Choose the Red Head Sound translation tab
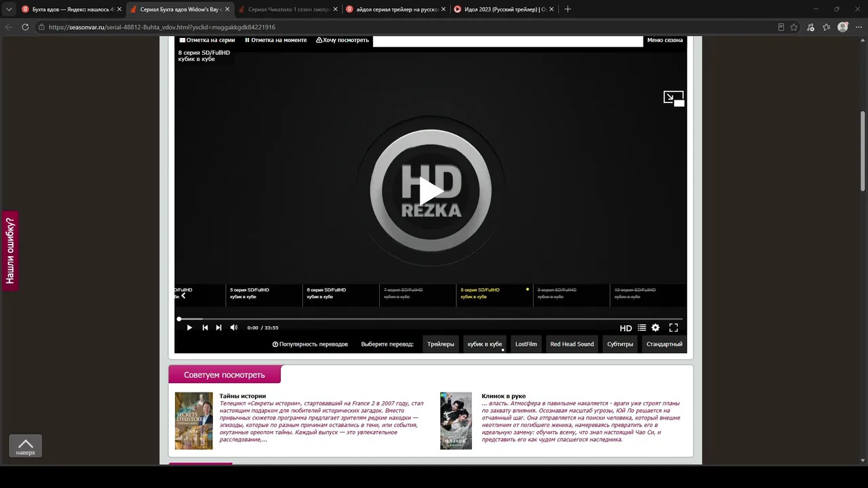 coord(572,344)
